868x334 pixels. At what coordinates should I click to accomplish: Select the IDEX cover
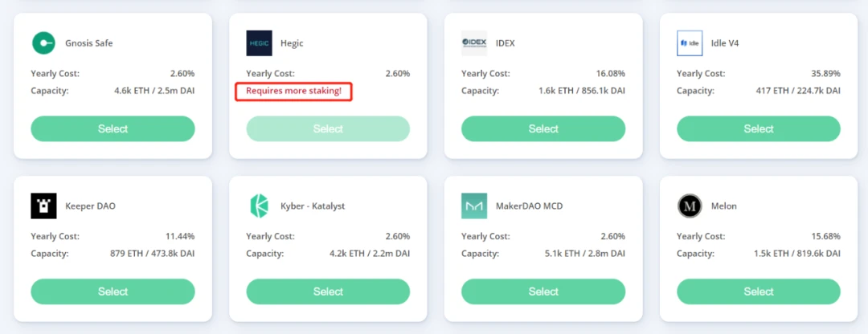(x=543, y=128)
